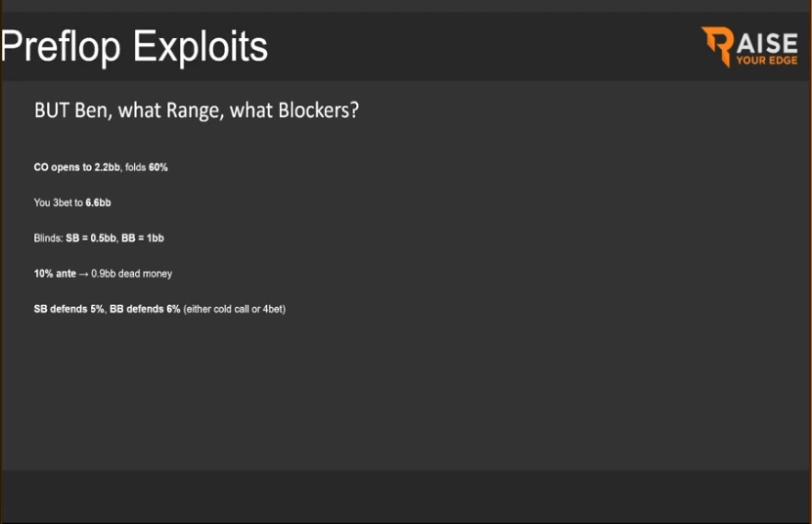Screen dimensions: 812x524
Task: Click the '0.9bb dead money' text
Action: coord(131,274)
